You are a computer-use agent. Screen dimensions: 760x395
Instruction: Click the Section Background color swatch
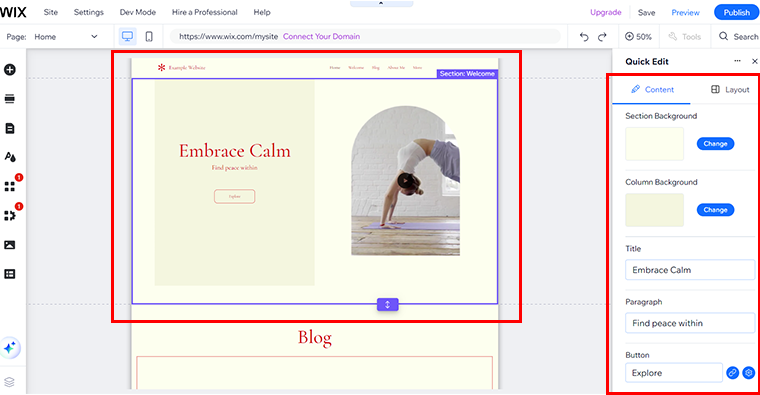[654, 144]
